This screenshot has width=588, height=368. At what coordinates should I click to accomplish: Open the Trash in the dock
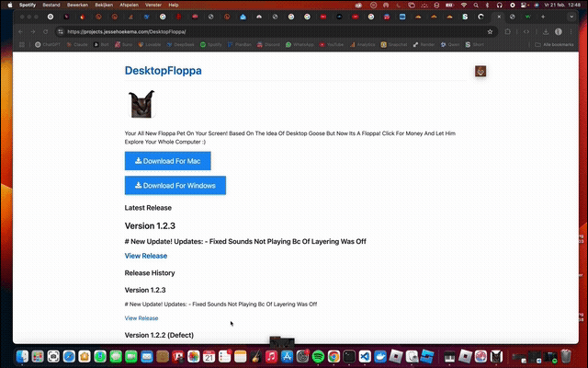tap(566, 356)
